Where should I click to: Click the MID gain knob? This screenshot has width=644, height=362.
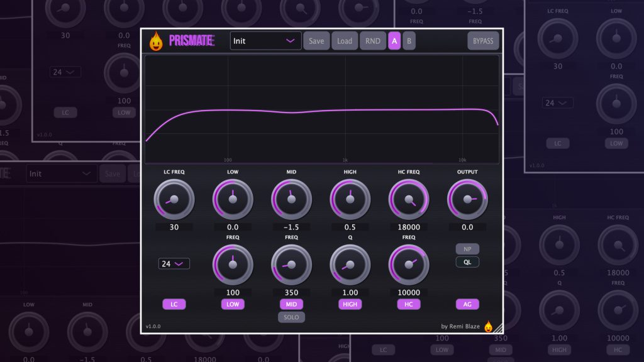coord(291,199)
